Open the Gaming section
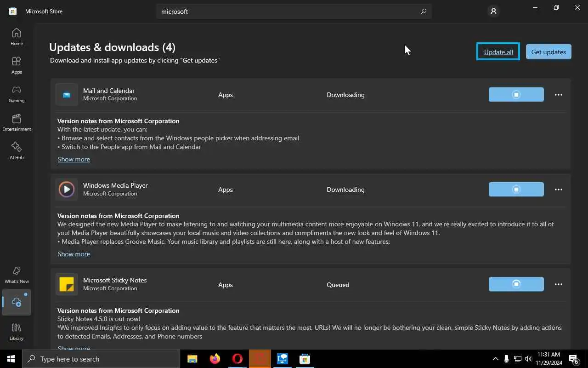This screenshot has height=368, width=588. tap(17, 94)
